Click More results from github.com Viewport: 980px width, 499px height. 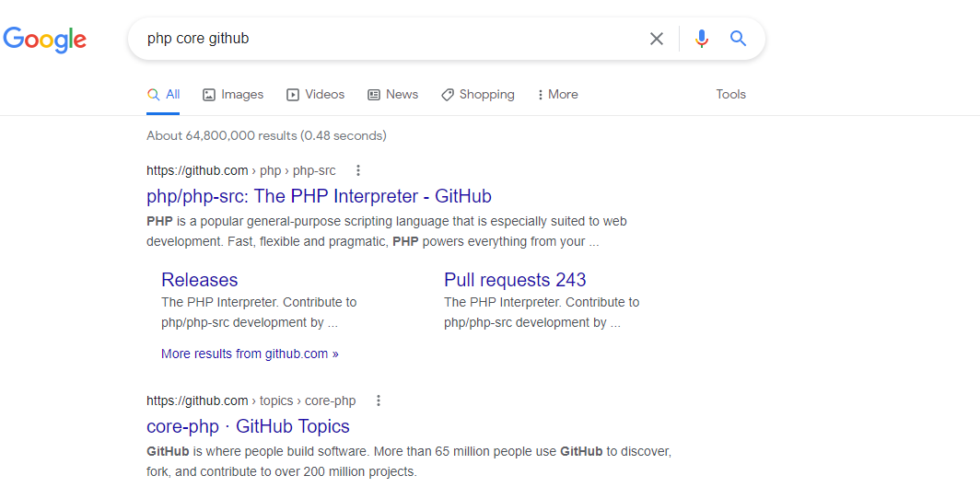coord(250,354)
